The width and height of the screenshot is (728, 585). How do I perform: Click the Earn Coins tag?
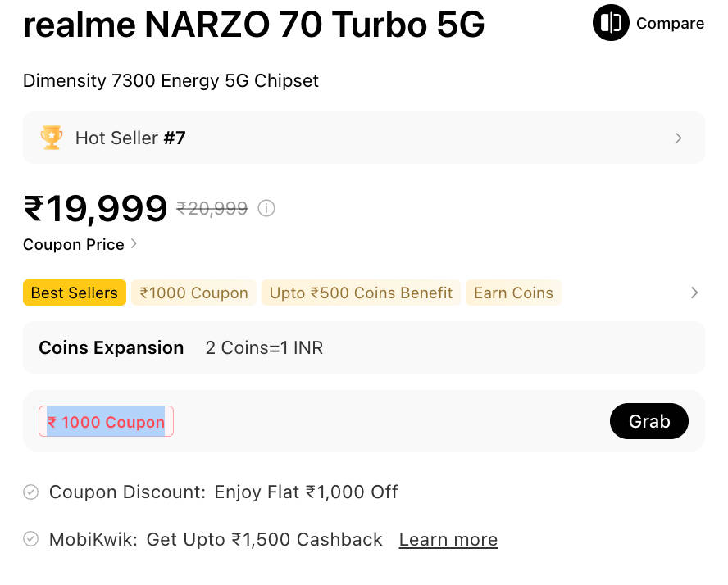pos(513,292)
